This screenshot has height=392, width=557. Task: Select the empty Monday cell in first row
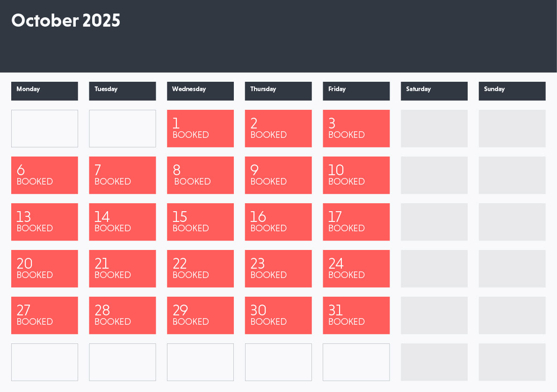(44, 128)
